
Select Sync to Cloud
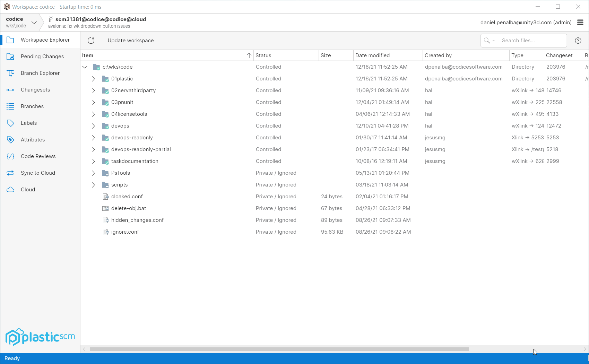coord(38,173)
